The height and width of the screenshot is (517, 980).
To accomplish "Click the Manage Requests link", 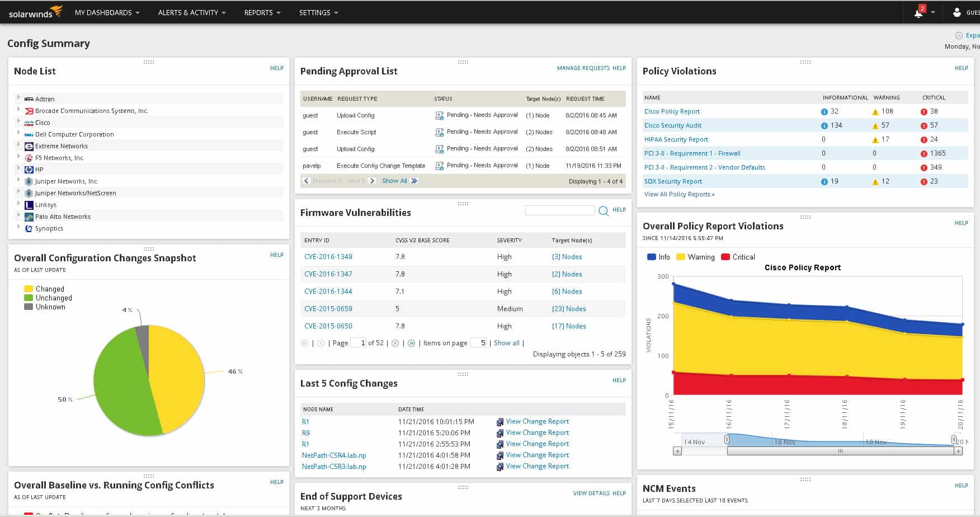I will tap(582, 68).
